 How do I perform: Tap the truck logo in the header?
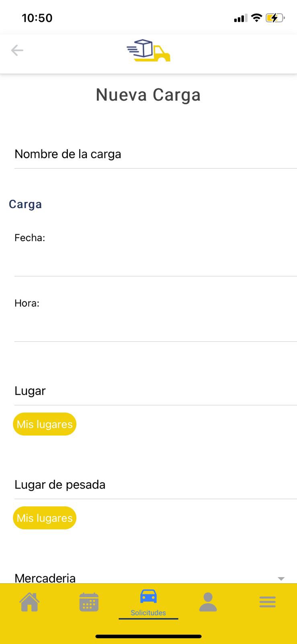tap(148, 51)
